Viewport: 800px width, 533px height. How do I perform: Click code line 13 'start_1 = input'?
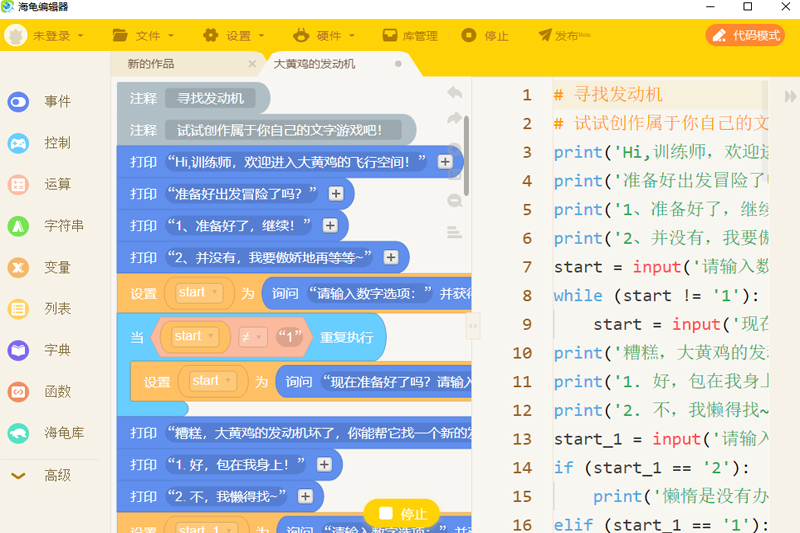(661, 439)
